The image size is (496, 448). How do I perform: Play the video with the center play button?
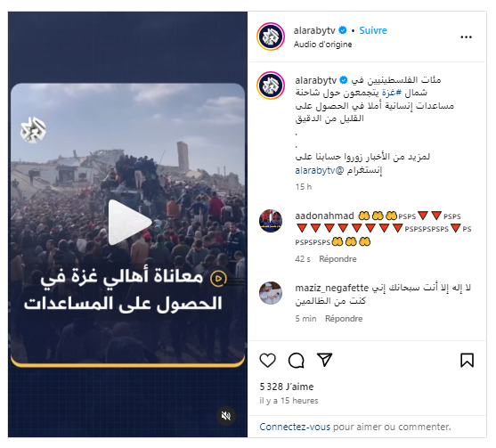point(129,222)
